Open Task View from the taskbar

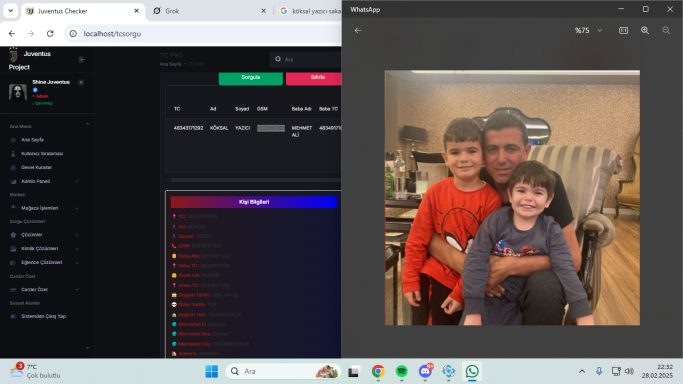[354, 371]
